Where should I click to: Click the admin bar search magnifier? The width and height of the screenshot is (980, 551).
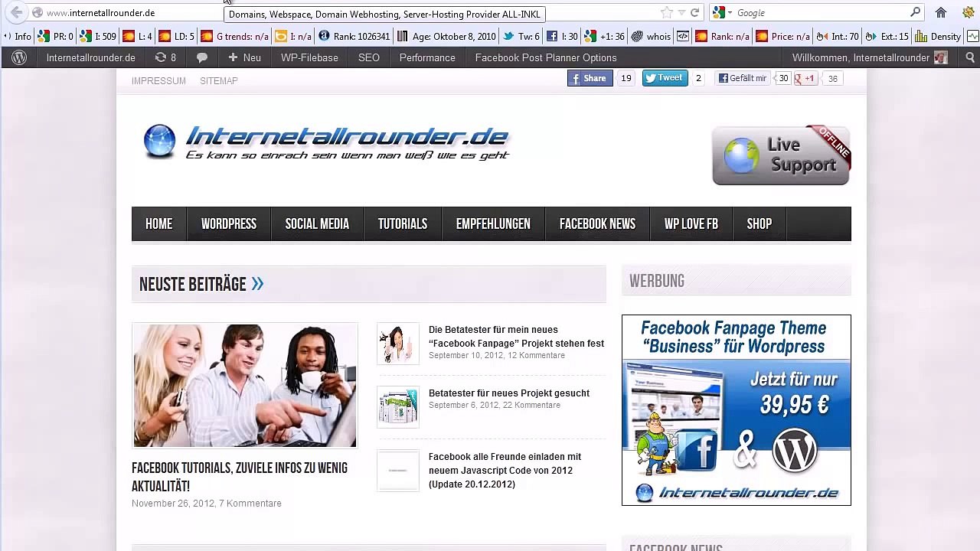click(970, 57)
